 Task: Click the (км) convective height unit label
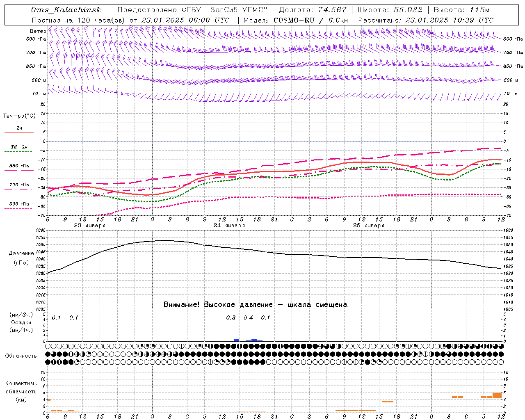point(21,399)
